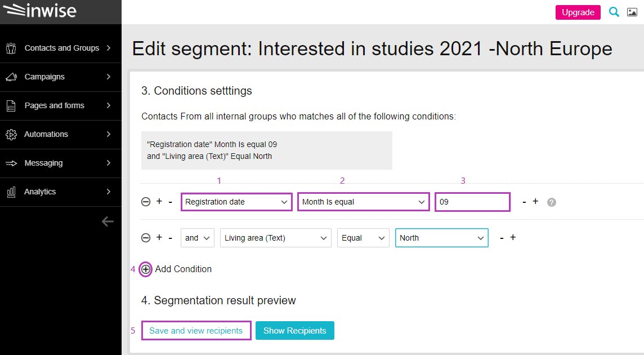Click the Analytics bar chart icon
This screenshot has width=644, height=355.
click(x=11, y=192)
